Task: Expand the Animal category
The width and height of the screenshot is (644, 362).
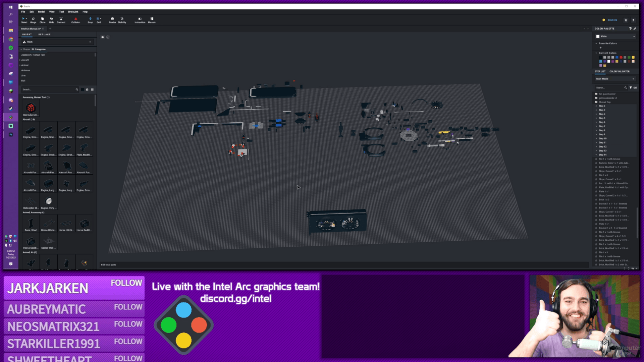Action: click(x=20, y=65)
